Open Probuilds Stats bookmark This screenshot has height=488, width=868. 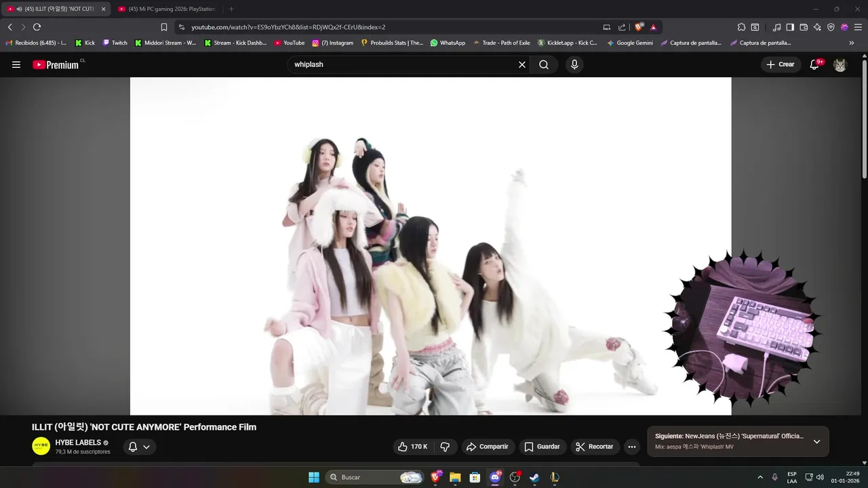[x=392, y=43]
